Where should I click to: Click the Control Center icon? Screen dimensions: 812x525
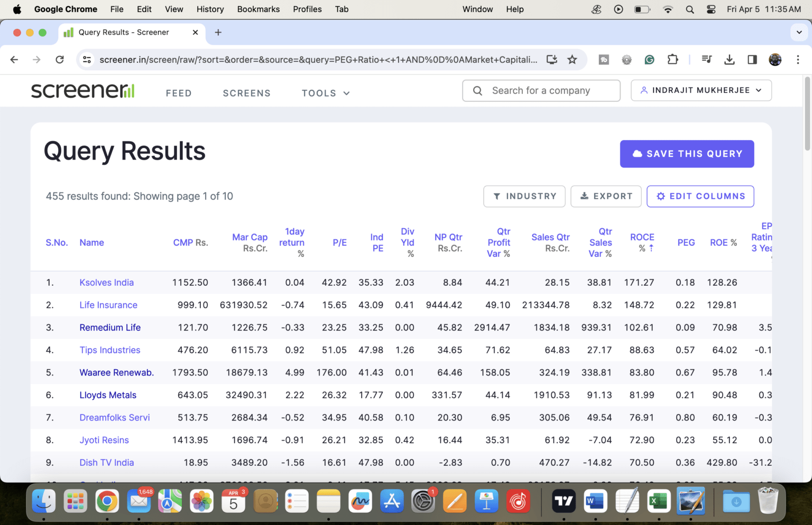click(x=711, y=9)
